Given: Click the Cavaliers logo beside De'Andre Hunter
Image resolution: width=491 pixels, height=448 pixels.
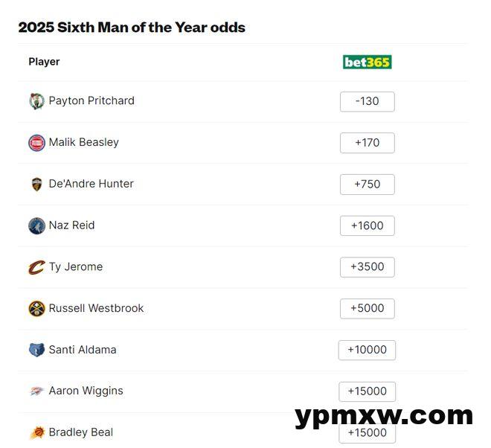Looking at the screenshot, I should click(x=36, y=185).
